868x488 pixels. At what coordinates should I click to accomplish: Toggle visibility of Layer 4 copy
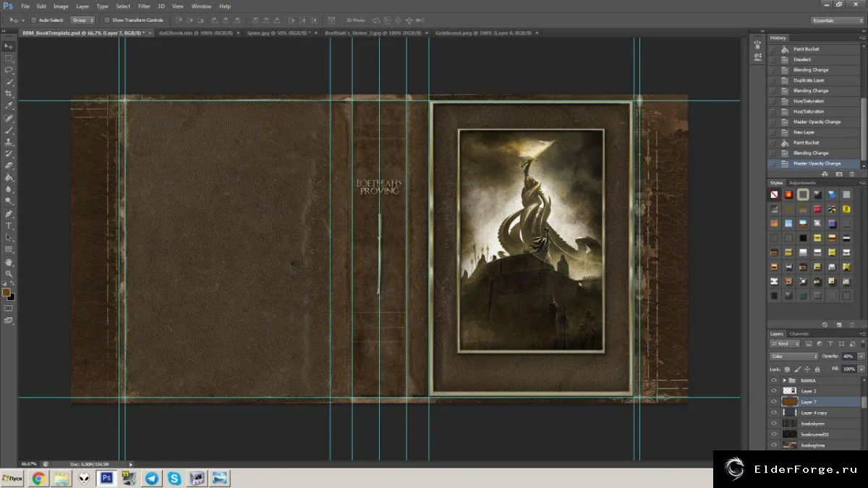tap(774, 413)
